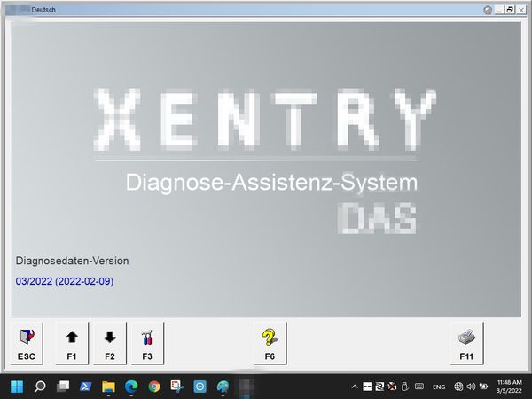This screenshot has height=399, width=532.
Task: Click the battery icon in tray
Action: tap(483, 387)
